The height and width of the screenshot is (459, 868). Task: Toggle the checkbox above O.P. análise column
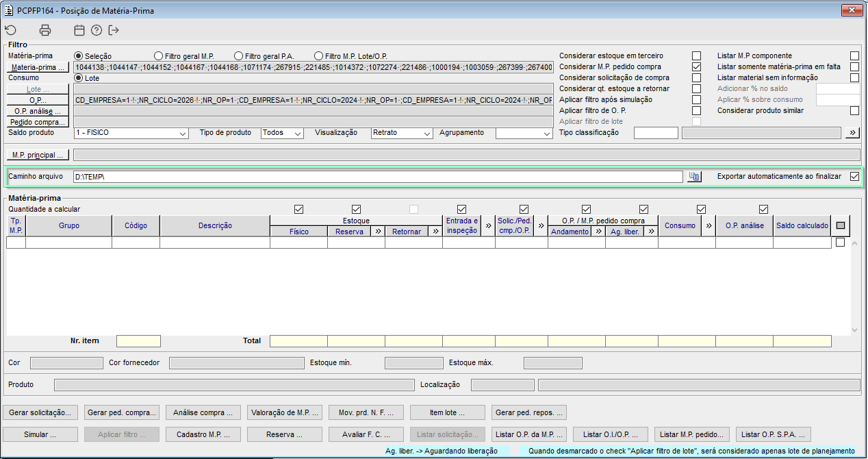[763, 209]
